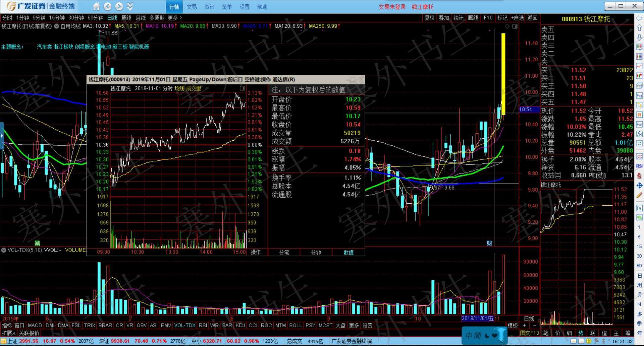Click the 财 finance marker on chart
644x346 pixels.
click(489, 243)
